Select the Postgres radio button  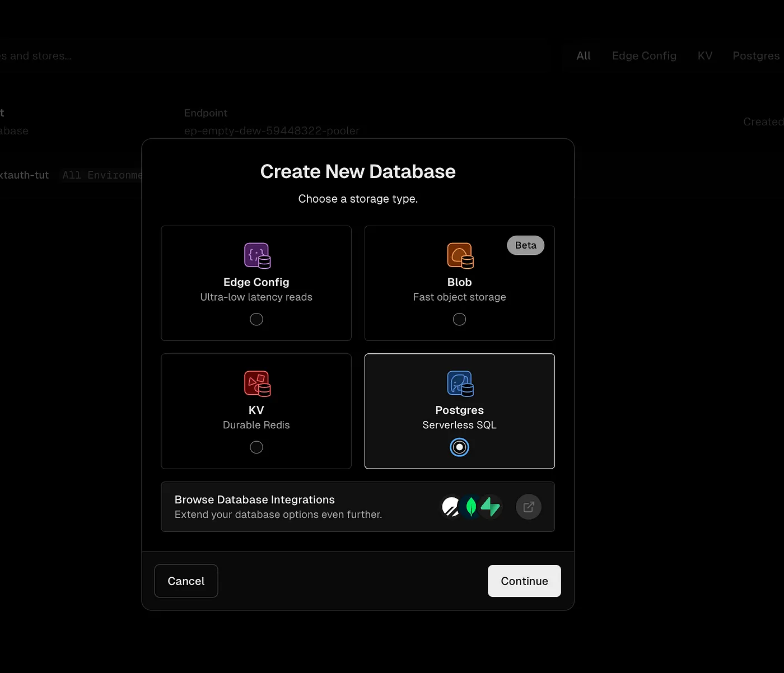(x=459, y=447)
